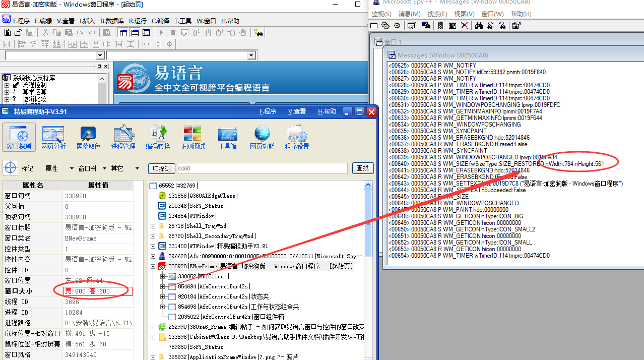Image resolution: width=644 pixels, height=360 pixels.
Task: Open the 网页分析 tool in 精易编程助手
Action: [53, 138]
